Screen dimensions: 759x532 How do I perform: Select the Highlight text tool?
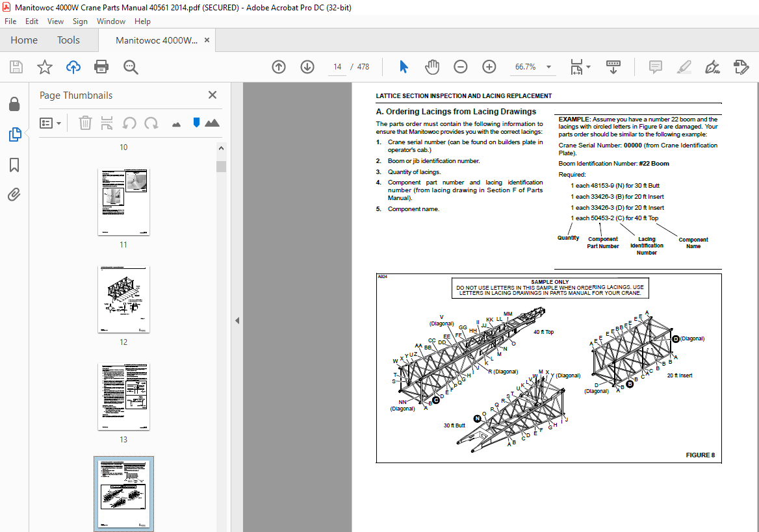pyautogui.click(x=684, y=67)
